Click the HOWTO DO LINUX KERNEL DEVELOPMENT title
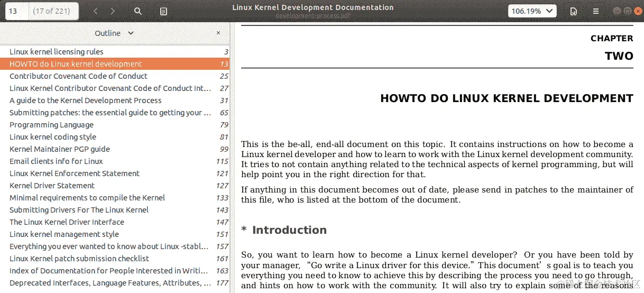This screenshot has width=644, height=293. coord(507,98)
